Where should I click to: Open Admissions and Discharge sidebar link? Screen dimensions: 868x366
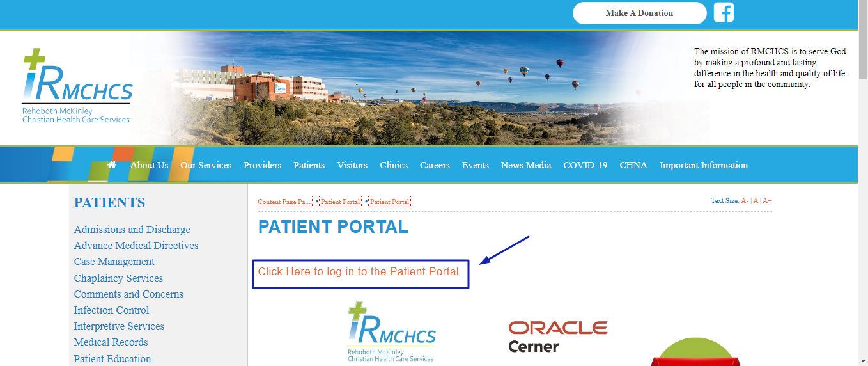[132, 229]
